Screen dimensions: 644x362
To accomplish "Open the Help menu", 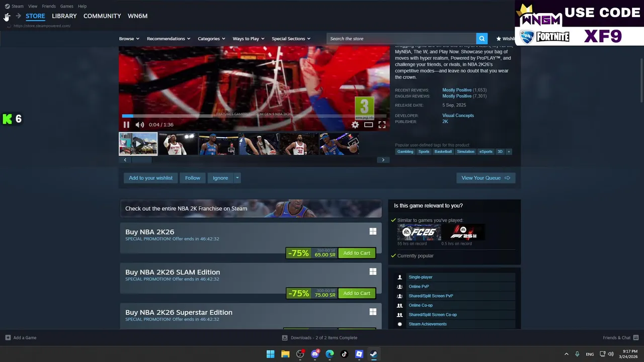I will 82,6.
